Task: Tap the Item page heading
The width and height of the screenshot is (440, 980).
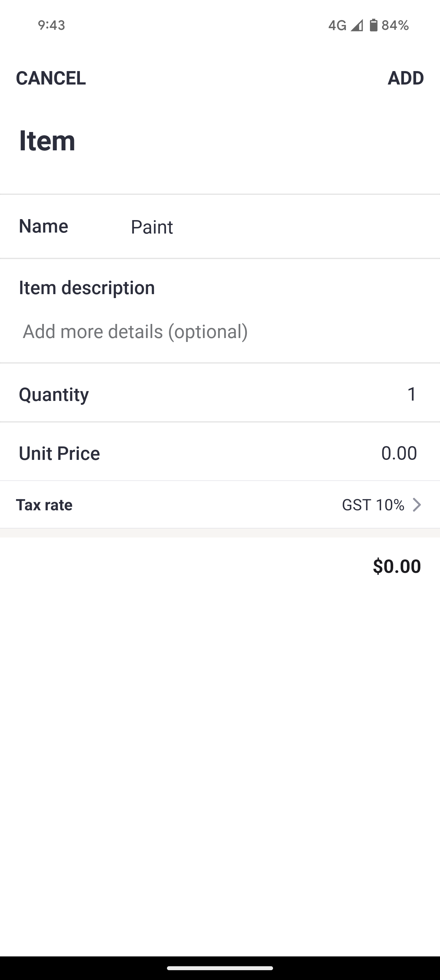Action: coord(47,141)
